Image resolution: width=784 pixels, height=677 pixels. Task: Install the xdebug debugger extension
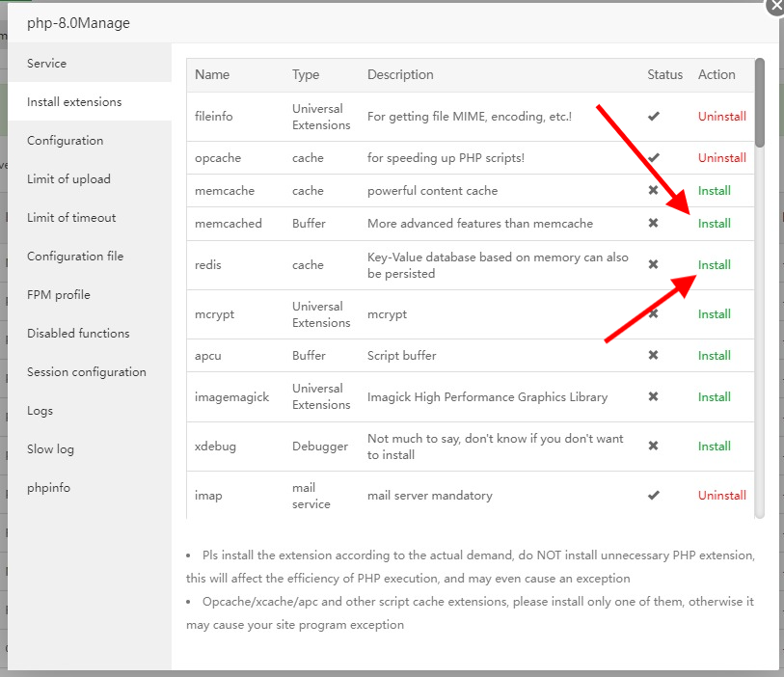pyautogui.click(x=714, y=446)
